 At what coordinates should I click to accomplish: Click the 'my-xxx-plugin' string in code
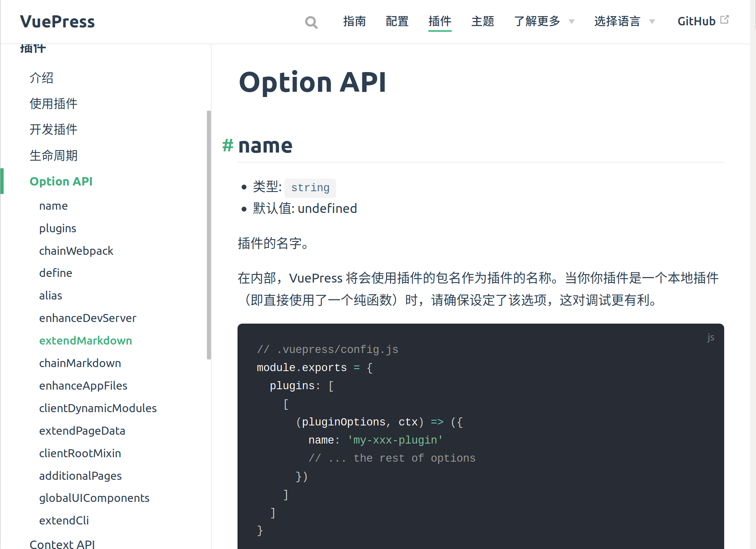tap(395, 440)
